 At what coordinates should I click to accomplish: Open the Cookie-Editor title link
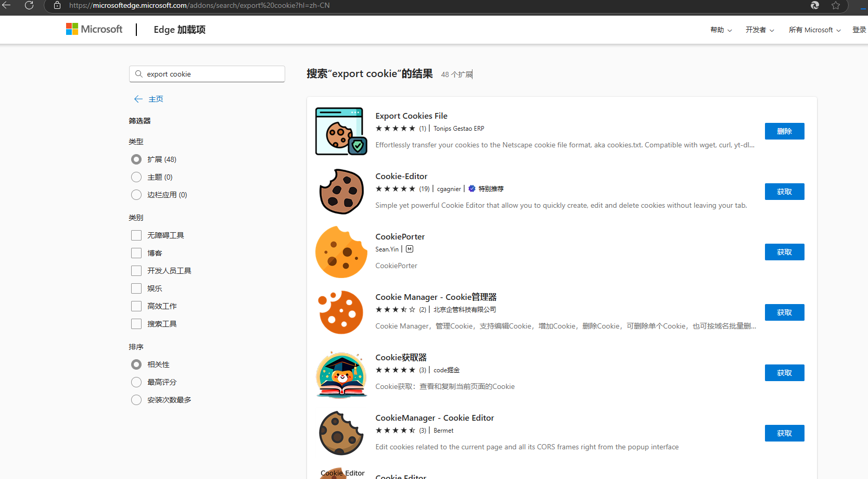coord(401,177)
